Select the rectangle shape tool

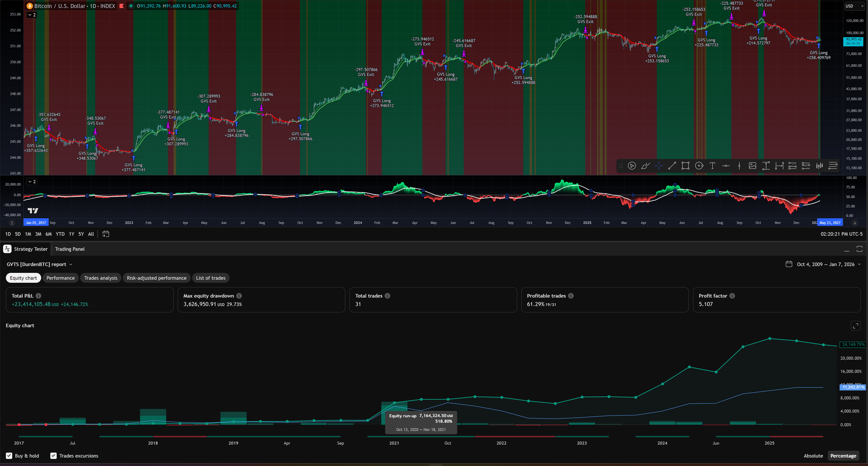click(x=685, y=165)
